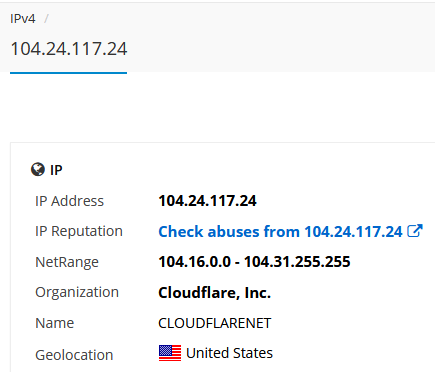This screenshot has height=372, width=435.
Task: Click the Organization field label
Action: 77,293
